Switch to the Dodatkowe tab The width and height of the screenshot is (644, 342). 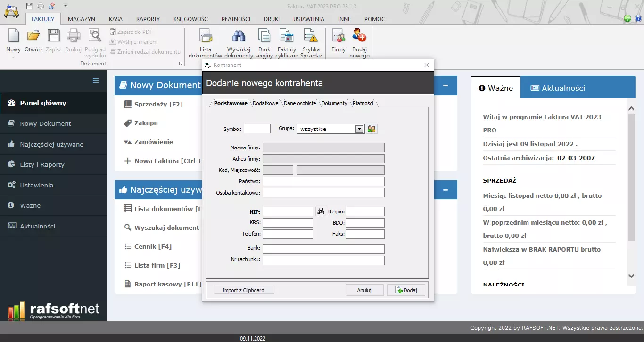click(x=265, y=103)
